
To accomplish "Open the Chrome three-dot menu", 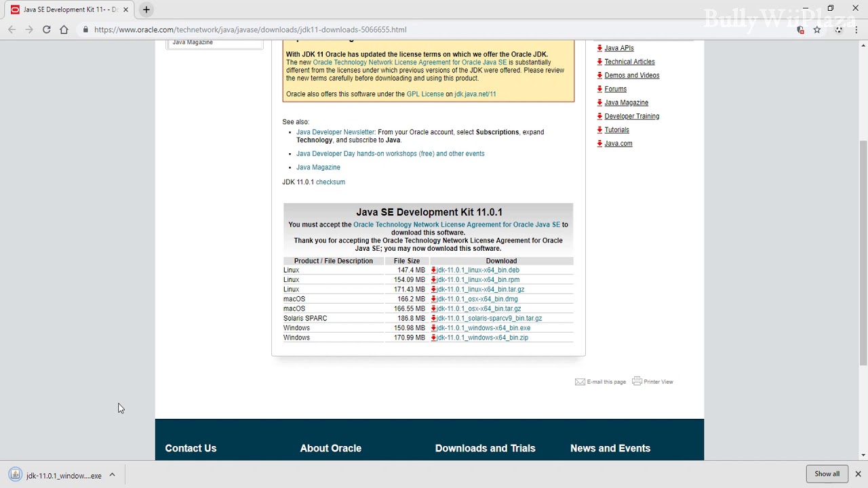I will [857, 30].
